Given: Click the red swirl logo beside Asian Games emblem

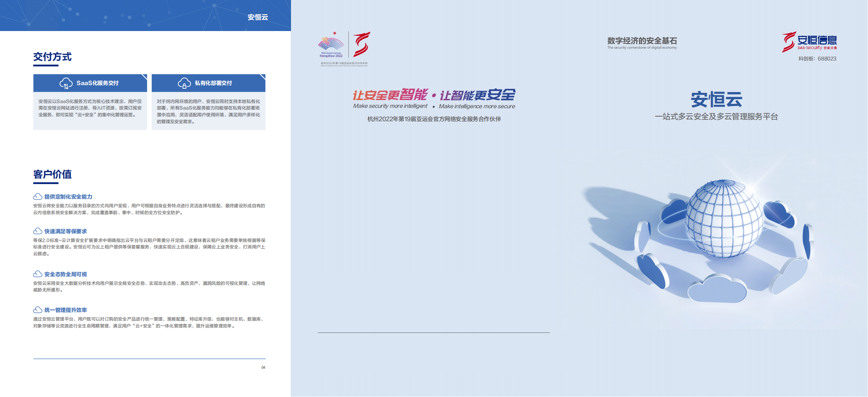Looking at the screenshot, I should (361, 44).
